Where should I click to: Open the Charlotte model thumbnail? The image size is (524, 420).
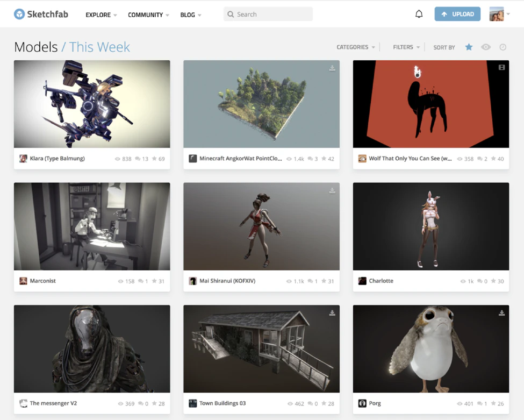pos(431,226)
